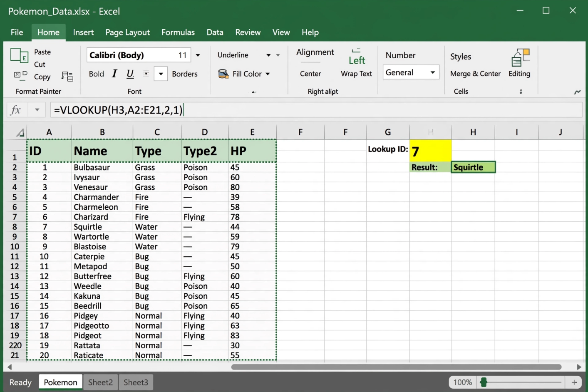
Task: Click Merge & Center button
Action: point(475,74)
